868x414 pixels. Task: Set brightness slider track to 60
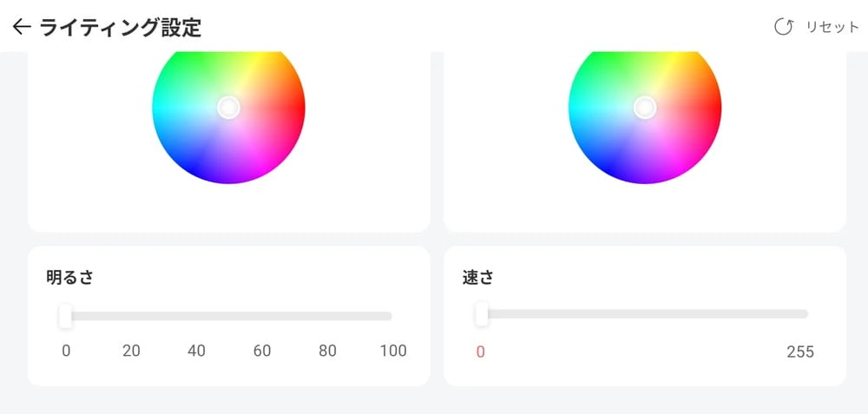tap(261, 317)
